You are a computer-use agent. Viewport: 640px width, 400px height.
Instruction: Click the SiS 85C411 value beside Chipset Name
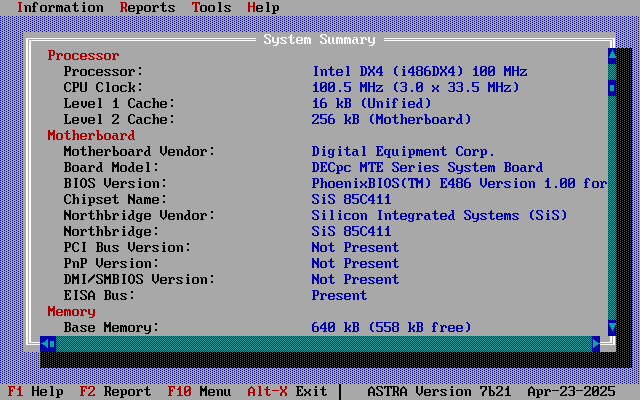(x=351, y=199)
